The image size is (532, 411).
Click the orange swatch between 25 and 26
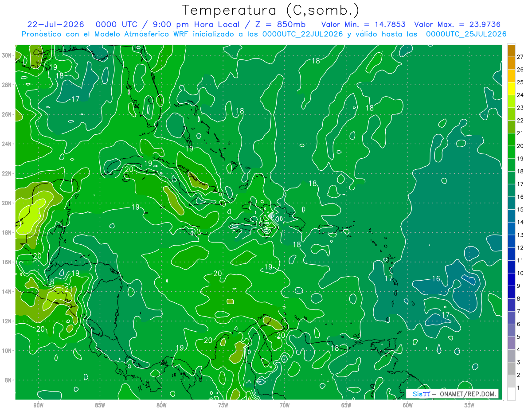pyautogui.click(x=511, y=76)
